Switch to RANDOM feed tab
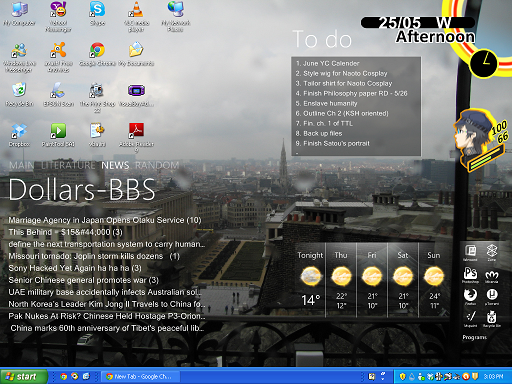512x384 pixels. pyautogui.click(x=157, y=165)
